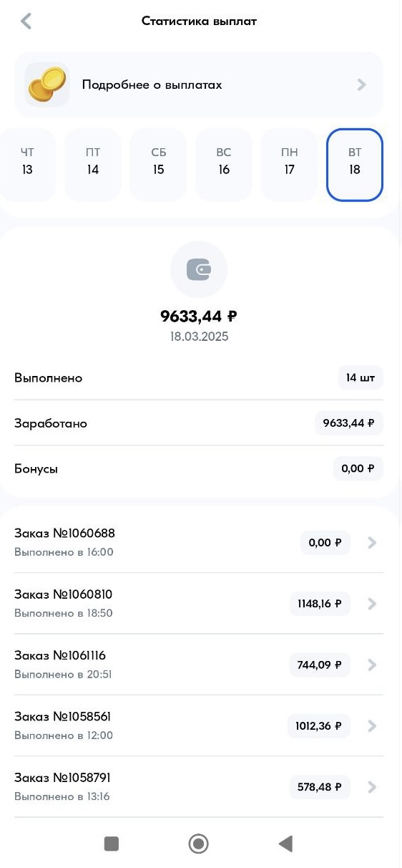Open chevron next to Подробнее о выплатах
The image size is (402, 868).
[361, 85]
